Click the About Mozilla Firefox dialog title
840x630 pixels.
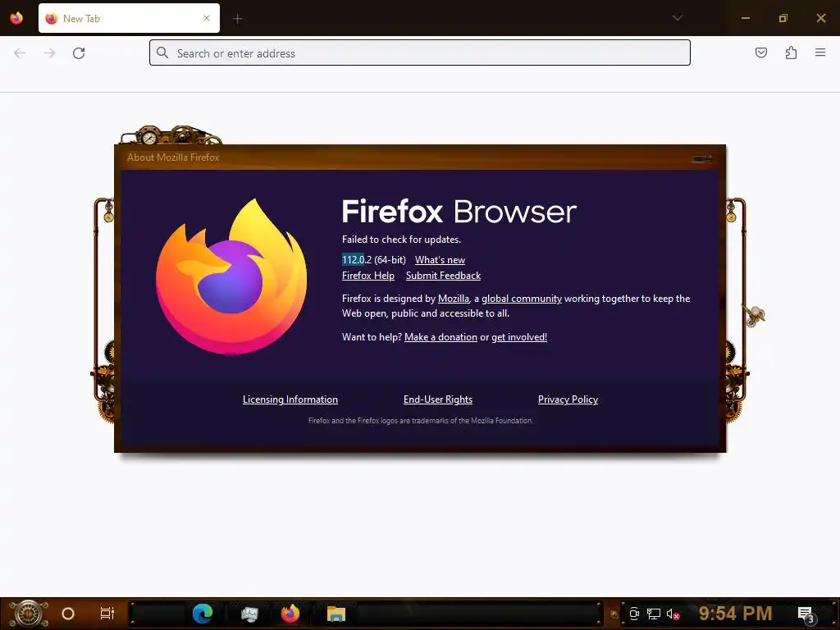click(173, 157)
